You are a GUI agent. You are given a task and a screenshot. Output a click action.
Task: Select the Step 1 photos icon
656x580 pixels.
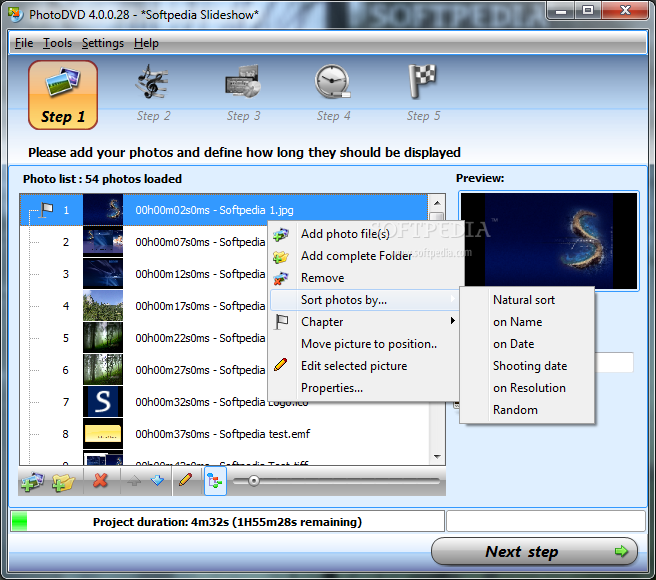pyautogui.click(x=63, y=95)
